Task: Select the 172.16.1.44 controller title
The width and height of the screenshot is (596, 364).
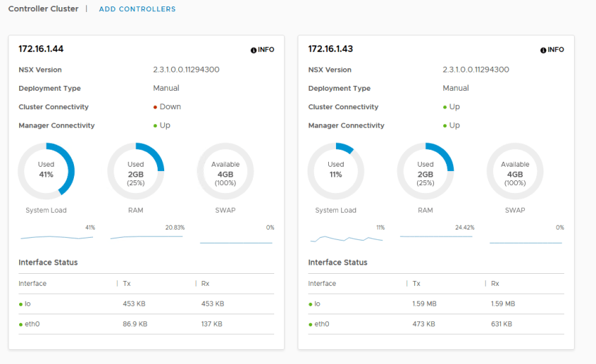Action: point(41,49)
